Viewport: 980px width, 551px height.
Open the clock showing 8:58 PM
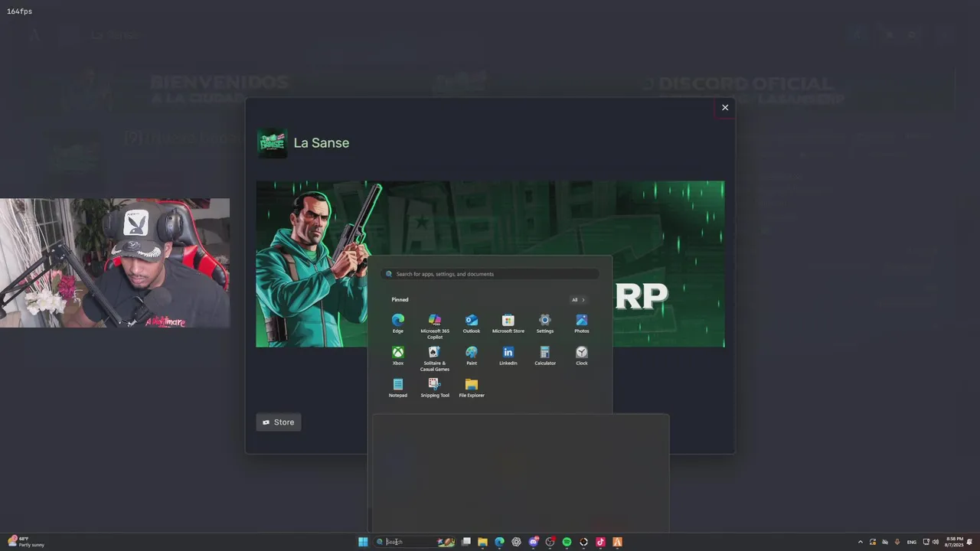955,542
